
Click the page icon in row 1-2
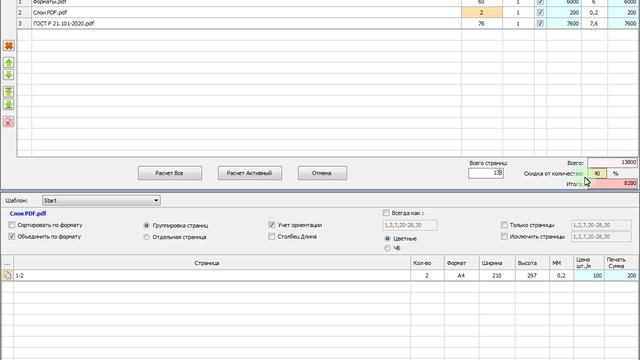pos(7,276)
